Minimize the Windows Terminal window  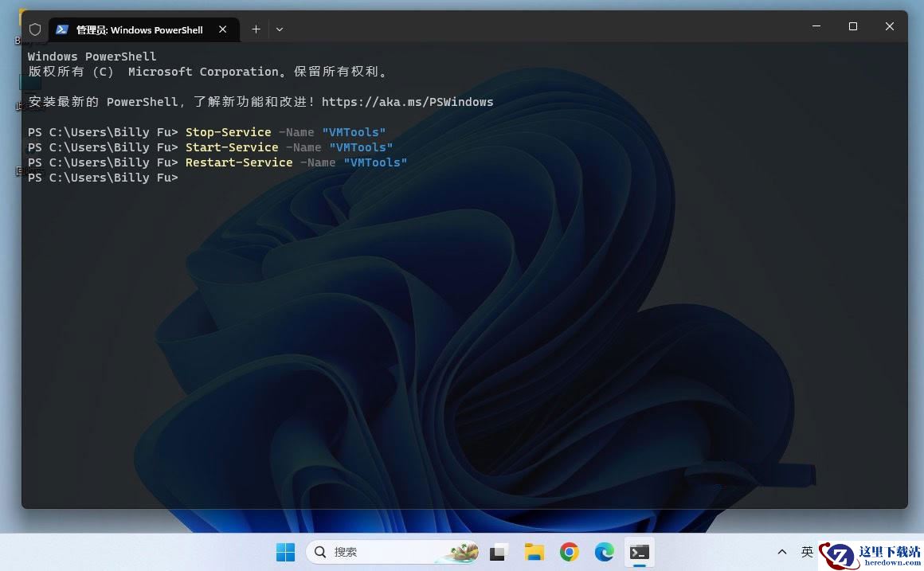(816, 26)
